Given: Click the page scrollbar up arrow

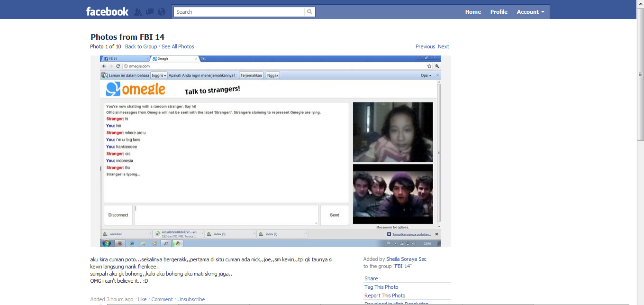Looking at the screenshot, I should pyautogui.click(x=640, y=4).
